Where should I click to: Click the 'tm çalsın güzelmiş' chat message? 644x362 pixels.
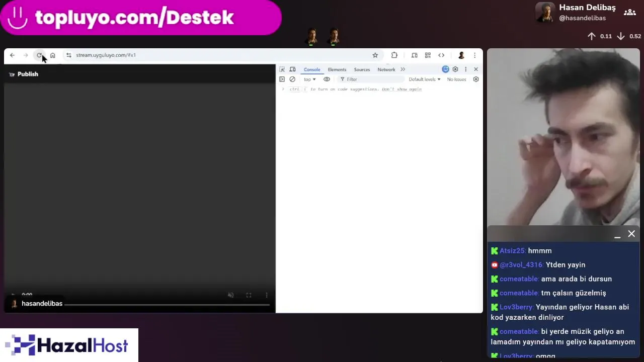point(574,293)
